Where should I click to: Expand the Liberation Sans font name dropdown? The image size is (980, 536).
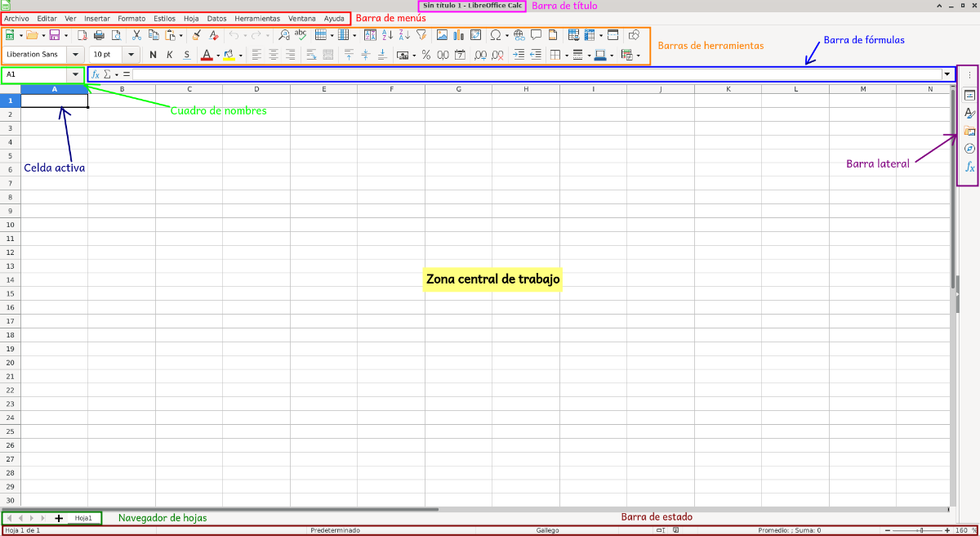(x=75, y=55)
